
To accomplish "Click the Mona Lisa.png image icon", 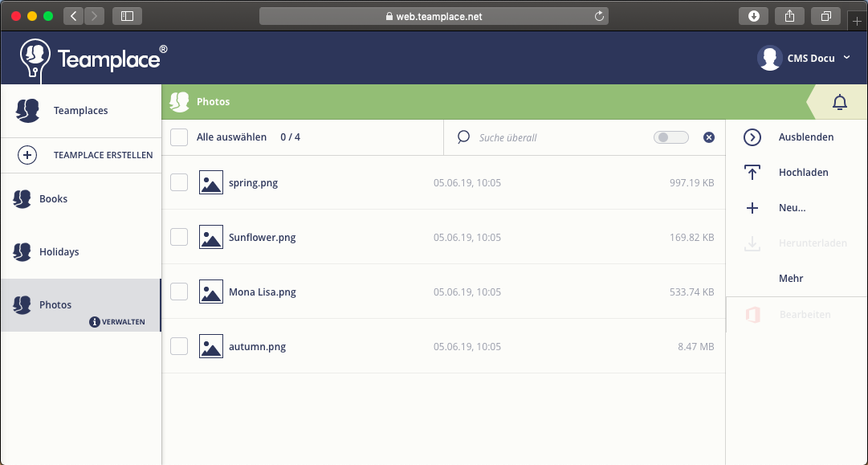I will click(x=211, y=292).
